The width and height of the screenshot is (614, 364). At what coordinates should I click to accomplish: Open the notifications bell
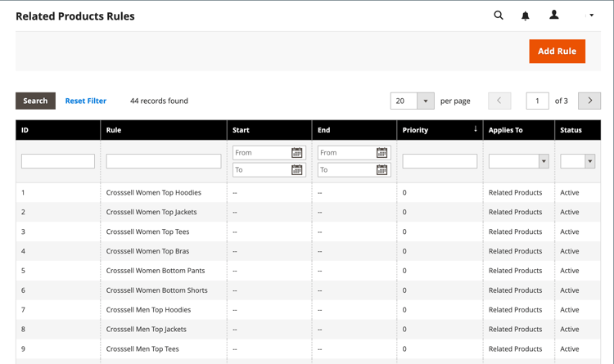525,16
